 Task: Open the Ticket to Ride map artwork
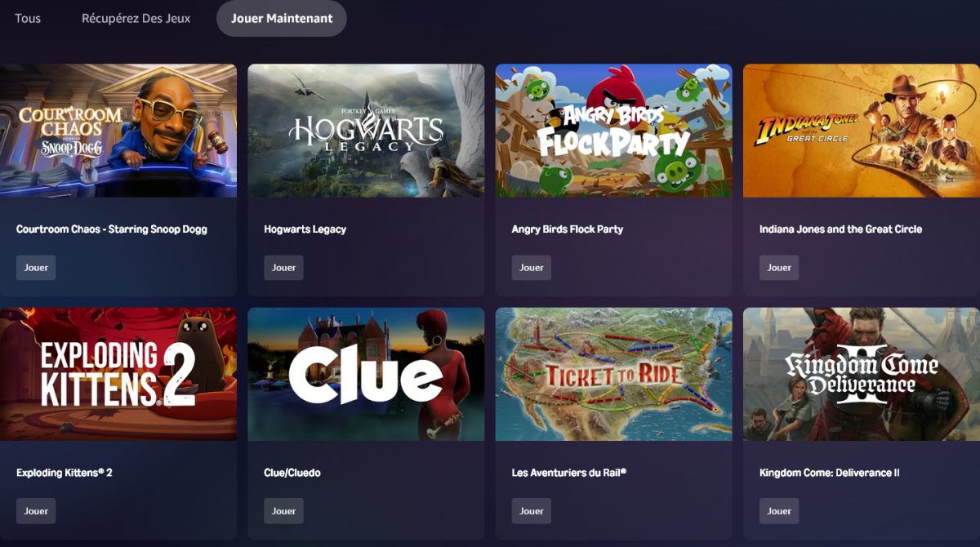pyautogui.click(x=614, y=374)
